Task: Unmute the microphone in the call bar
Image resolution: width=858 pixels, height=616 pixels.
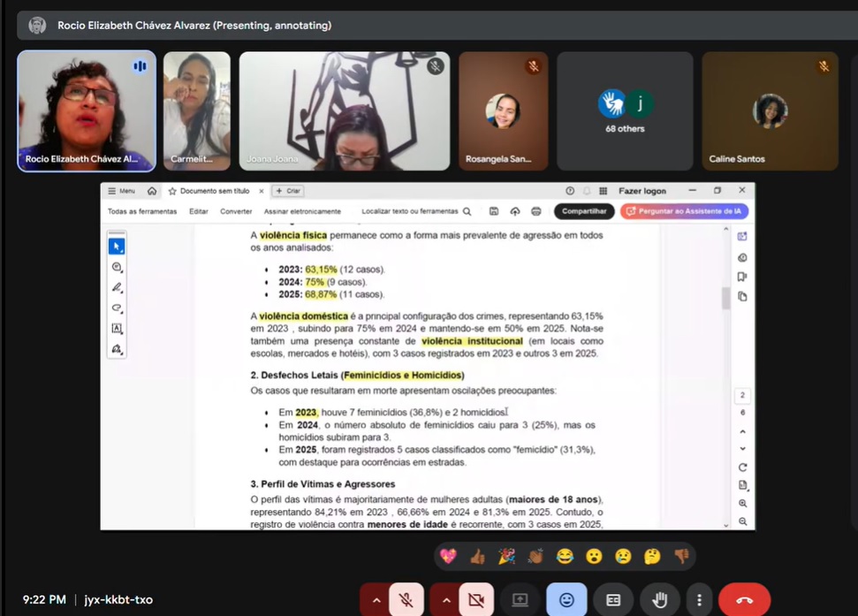Action: coord(406,600)
